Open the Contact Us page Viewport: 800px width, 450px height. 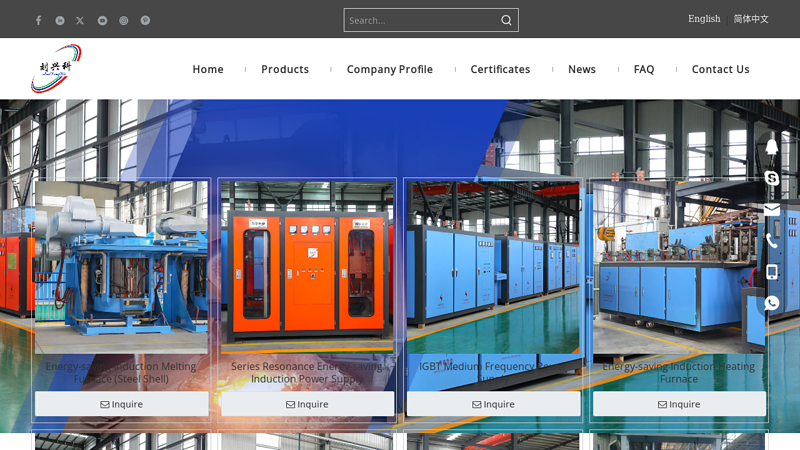coord(720,69)
